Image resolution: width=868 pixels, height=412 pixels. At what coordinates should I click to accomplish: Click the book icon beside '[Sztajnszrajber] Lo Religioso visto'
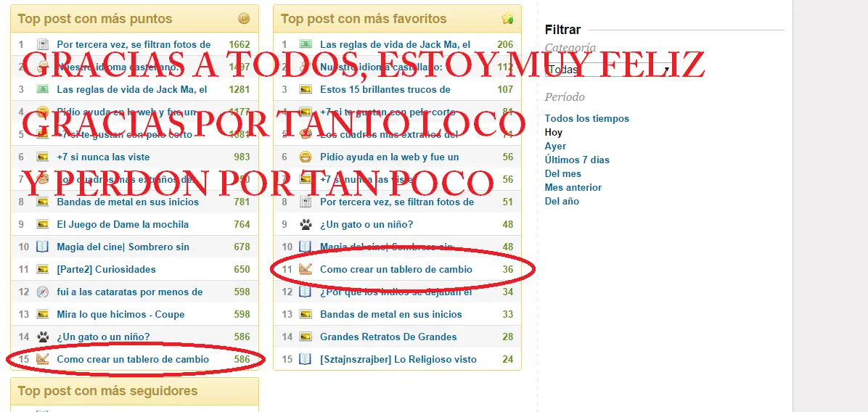pos(306,359)
